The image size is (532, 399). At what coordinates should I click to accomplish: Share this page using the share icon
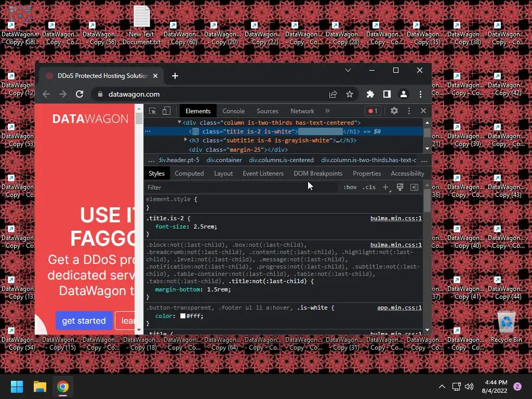[333, 95]
